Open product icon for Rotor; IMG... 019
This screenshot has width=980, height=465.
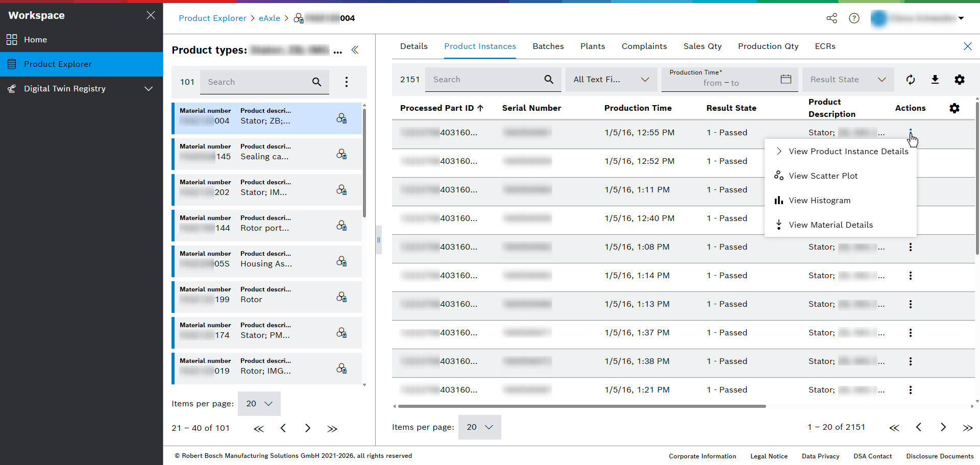(x=341, y=369)
